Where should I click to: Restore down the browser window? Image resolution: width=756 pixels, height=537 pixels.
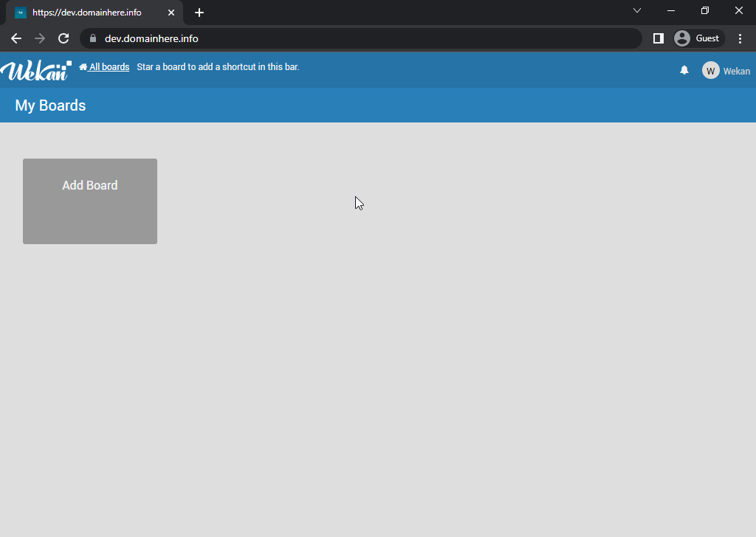pos(705,10)
